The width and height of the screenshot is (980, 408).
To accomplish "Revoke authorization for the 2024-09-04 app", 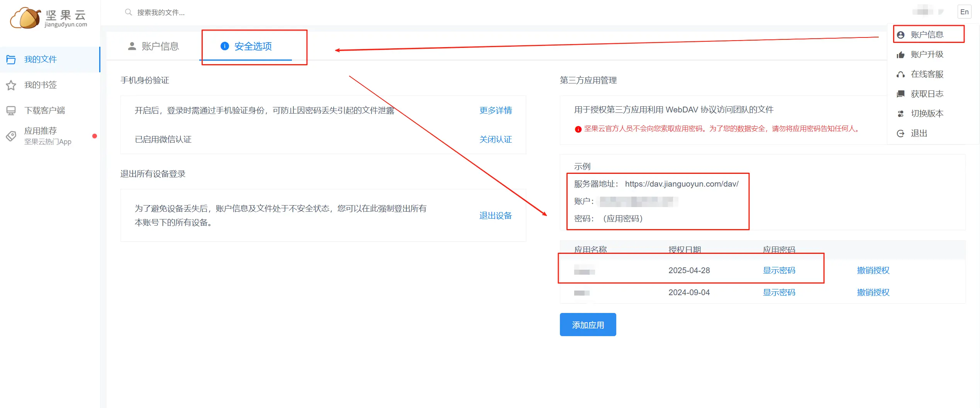I will coord(873,292).
